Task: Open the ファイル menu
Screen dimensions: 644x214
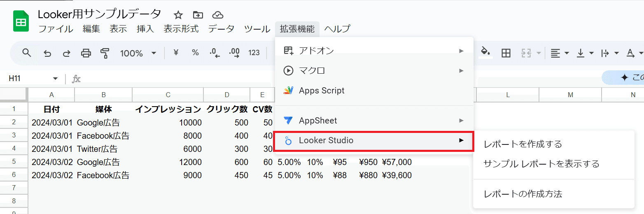Action: [x=56, y=29]
